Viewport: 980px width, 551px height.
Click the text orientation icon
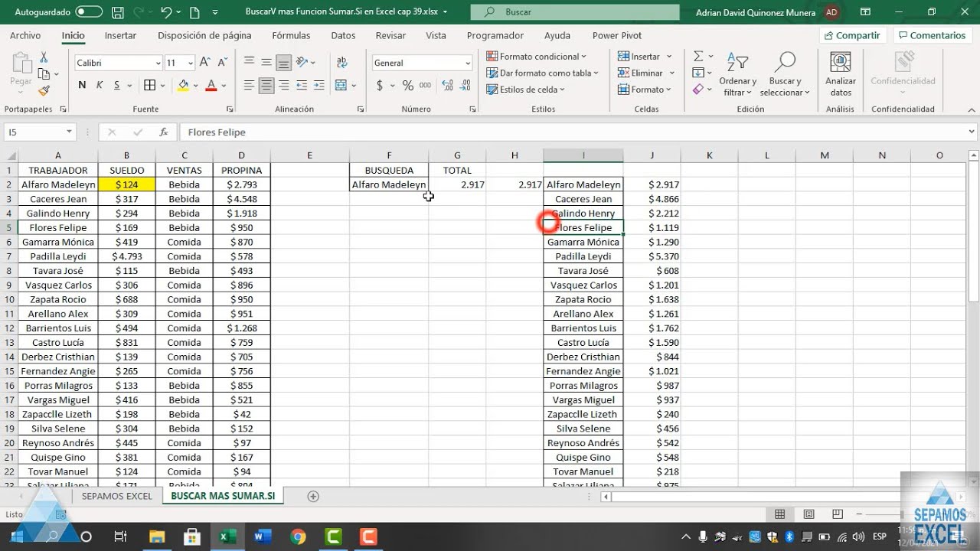(302, 63)
